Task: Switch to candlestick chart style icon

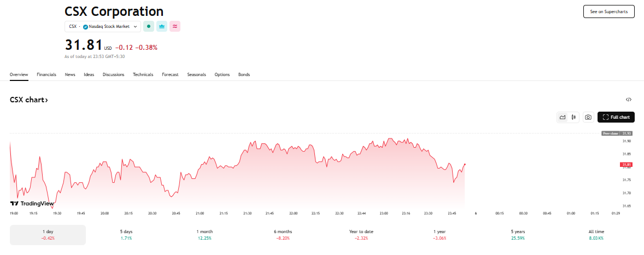Action: pyautogui.click(x=574, y=117)
